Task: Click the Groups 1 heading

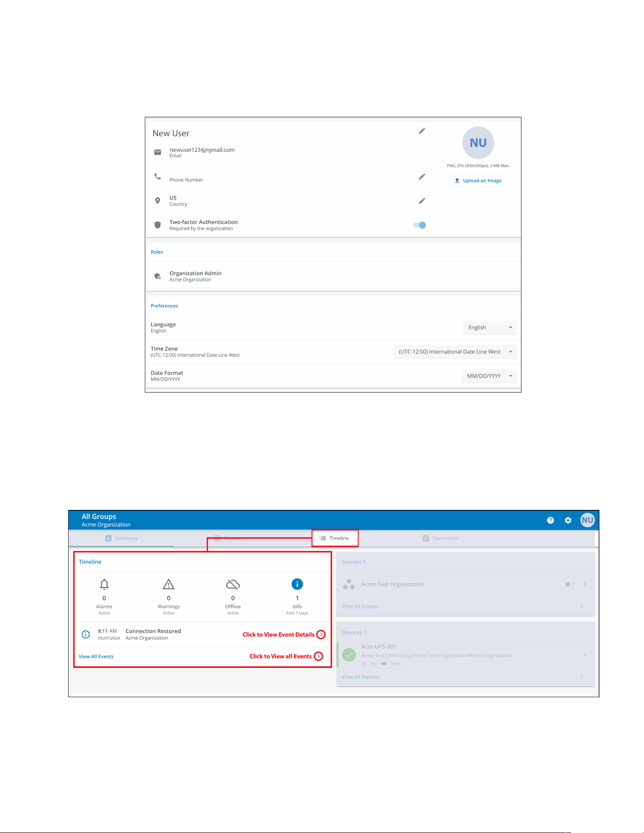Action: point(354,562)
